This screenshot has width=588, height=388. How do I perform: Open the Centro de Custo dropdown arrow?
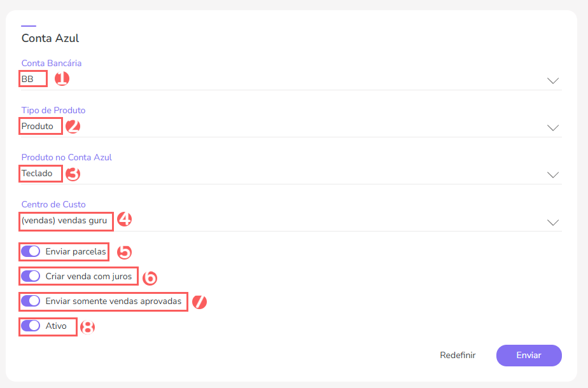(552, 222)
